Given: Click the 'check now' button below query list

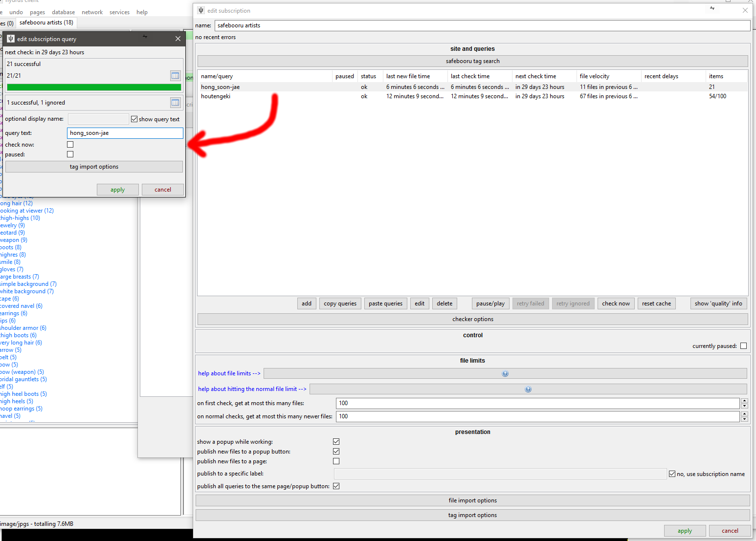Looking at the screenshot, I should (x=616, y=303).
